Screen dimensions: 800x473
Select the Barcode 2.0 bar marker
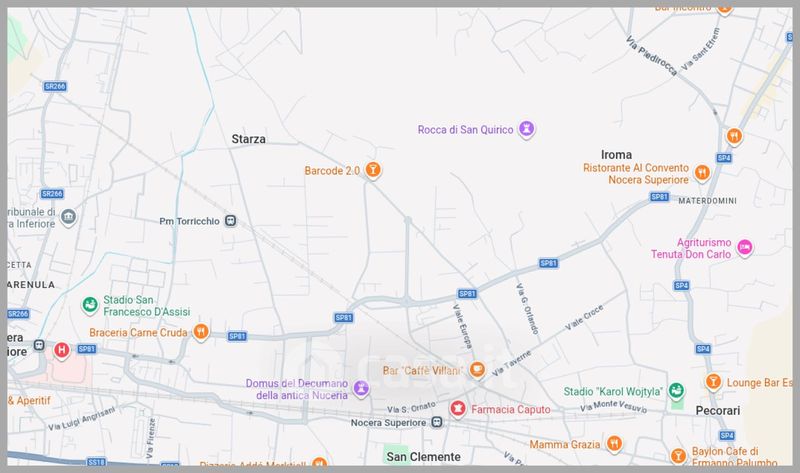tap(373, 170)
